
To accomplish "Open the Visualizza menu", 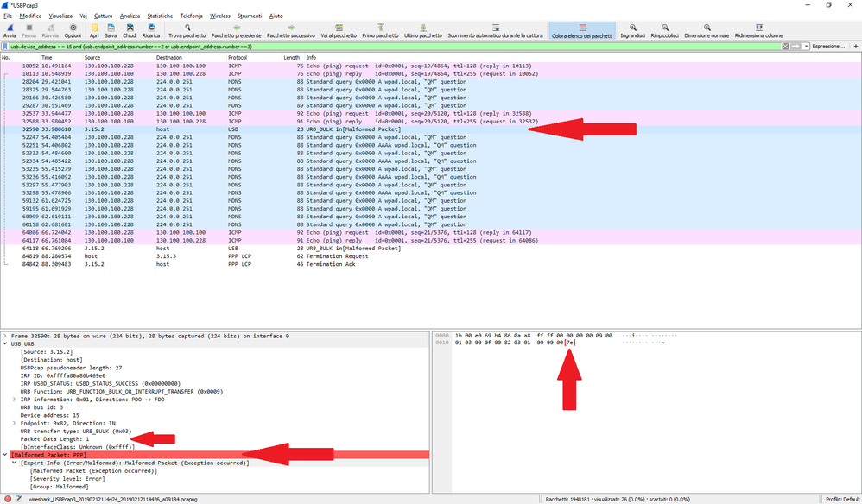I will (x=60, y=16).
